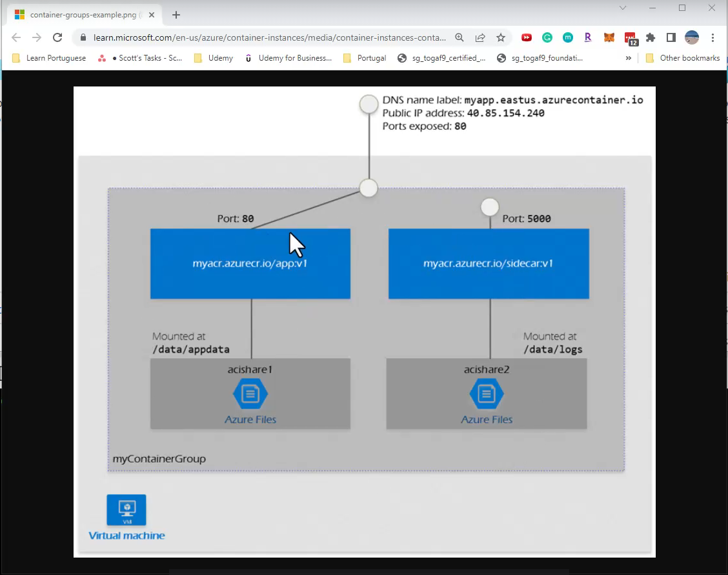Select the container-groups-example.png tab
Image resolution: width=728 pixels, height=575 pixels.
tap(85, 15)
